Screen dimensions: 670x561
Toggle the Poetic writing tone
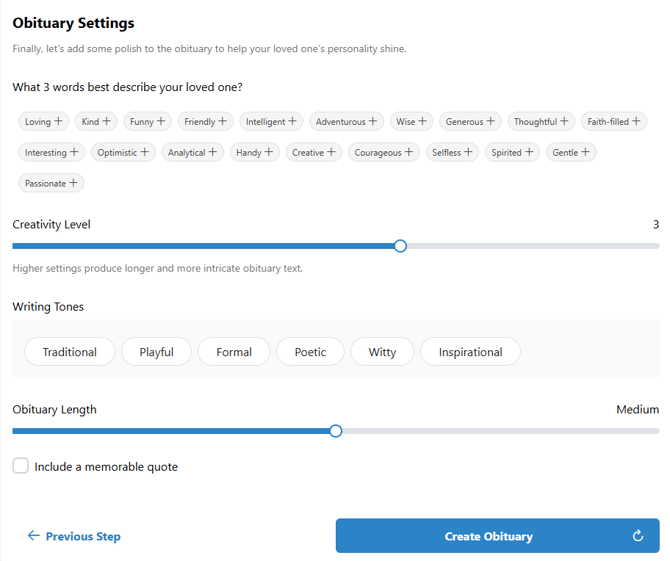point(310,352)
